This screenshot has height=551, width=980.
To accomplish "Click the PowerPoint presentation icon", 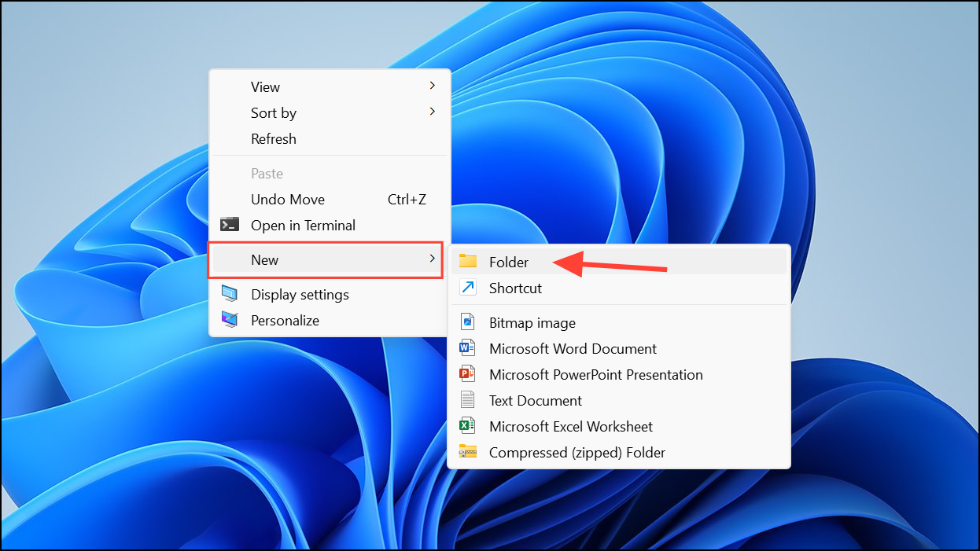I will pos(468,374).
